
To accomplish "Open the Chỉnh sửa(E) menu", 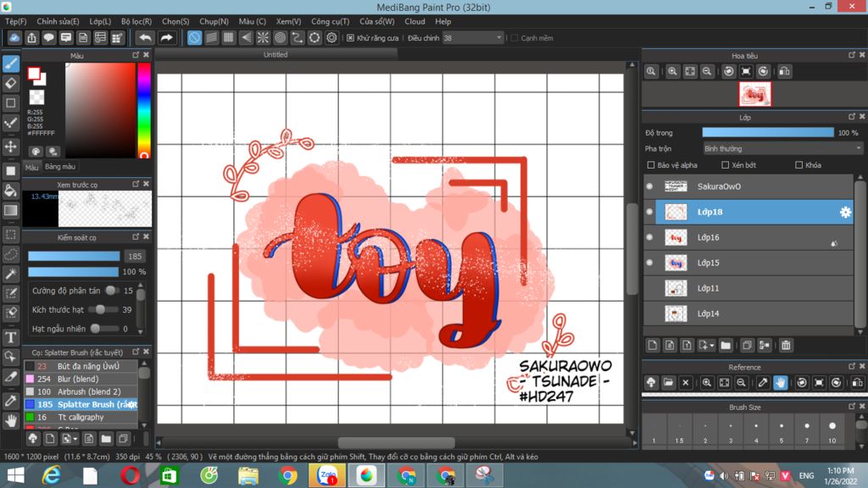I will point(58,21).
